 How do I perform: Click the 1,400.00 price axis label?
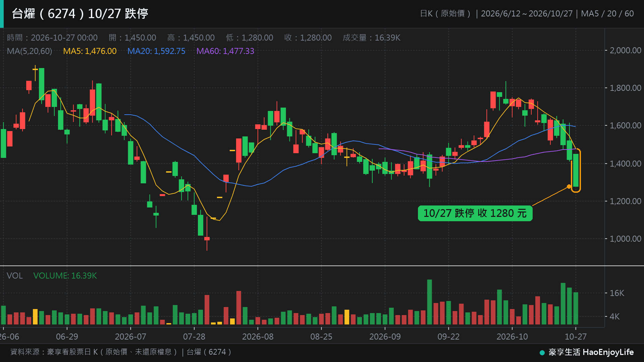coord(625,164)
